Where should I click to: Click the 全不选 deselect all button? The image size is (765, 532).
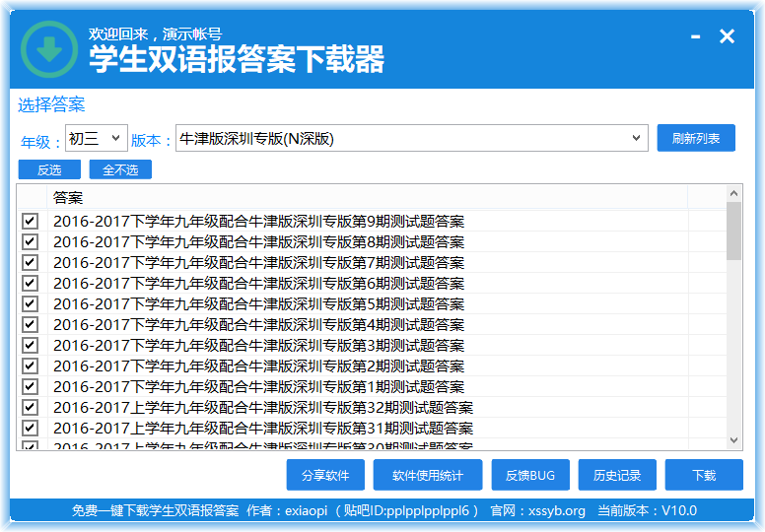click(120, 169)
